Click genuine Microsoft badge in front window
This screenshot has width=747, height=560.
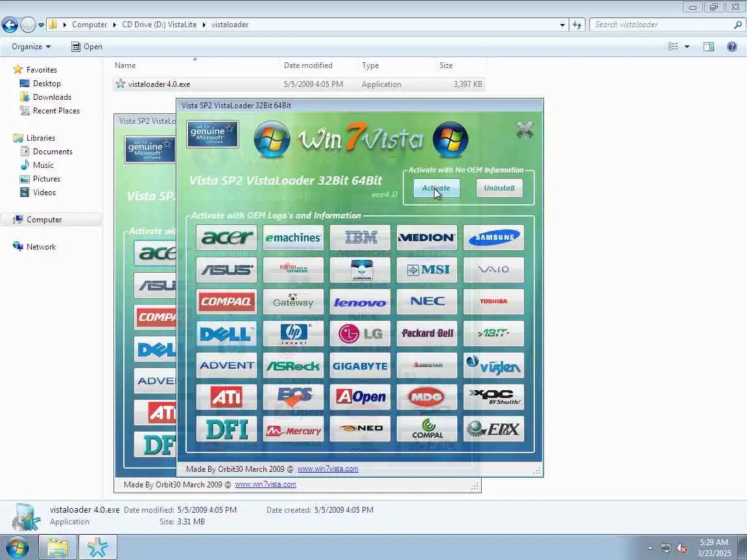pyautogui.click(x=213, y=134)
